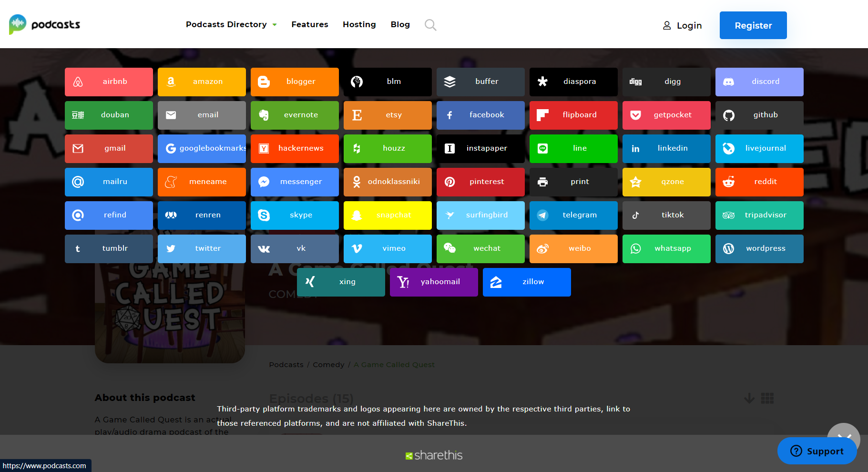This screenshot has width=868, height=472.
Task: Click the blue Register button
Action: 753,25
